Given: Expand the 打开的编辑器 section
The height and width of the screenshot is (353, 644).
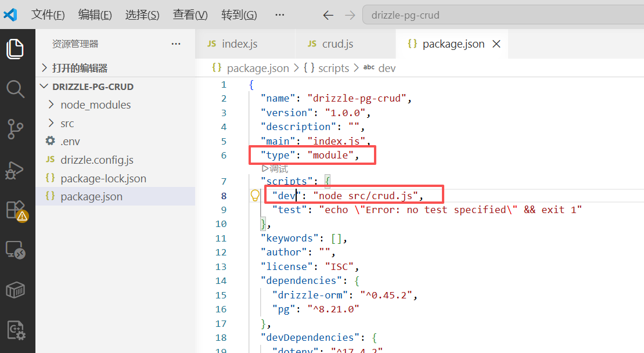Looking at the screenshot, I should pos(115,68).
